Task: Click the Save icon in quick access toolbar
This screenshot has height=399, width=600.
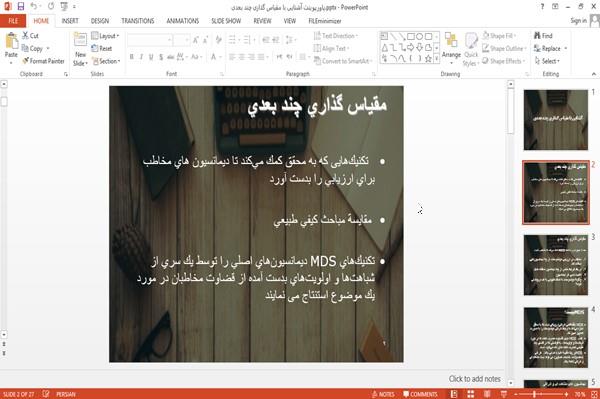Action: tap(21, 7)
